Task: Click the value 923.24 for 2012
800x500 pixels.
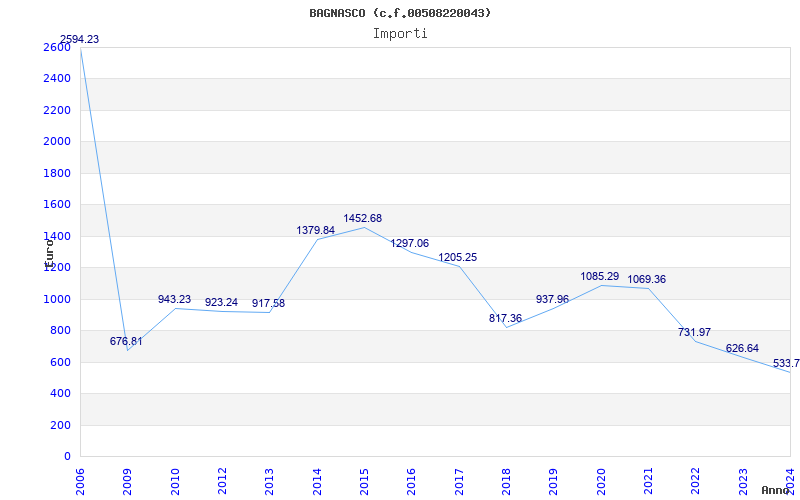Action: [221, 303]
